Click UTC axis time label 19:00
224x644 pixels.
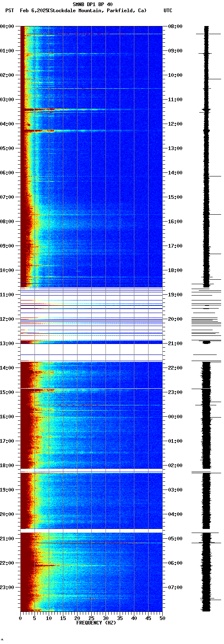(175, 295)
